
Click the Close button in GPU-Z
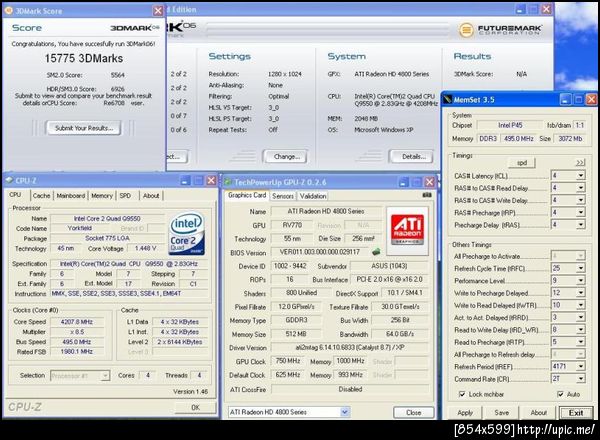tap(414, 412)
